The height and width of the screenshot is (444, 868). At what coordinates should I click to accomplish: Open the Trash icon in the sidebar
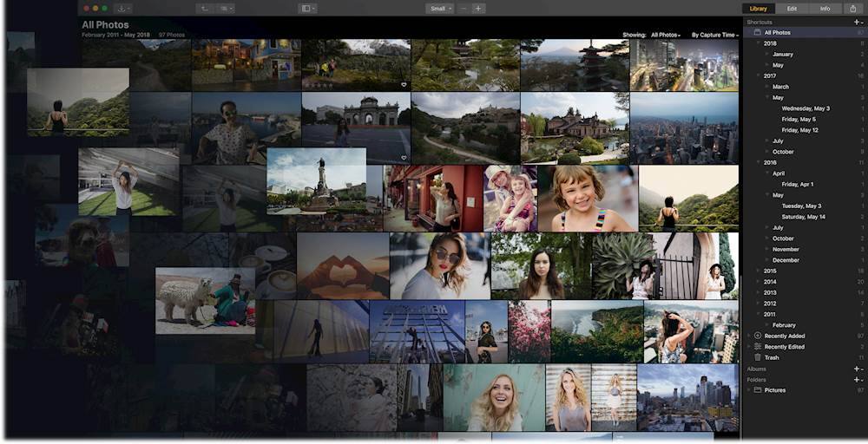[758, 357]
